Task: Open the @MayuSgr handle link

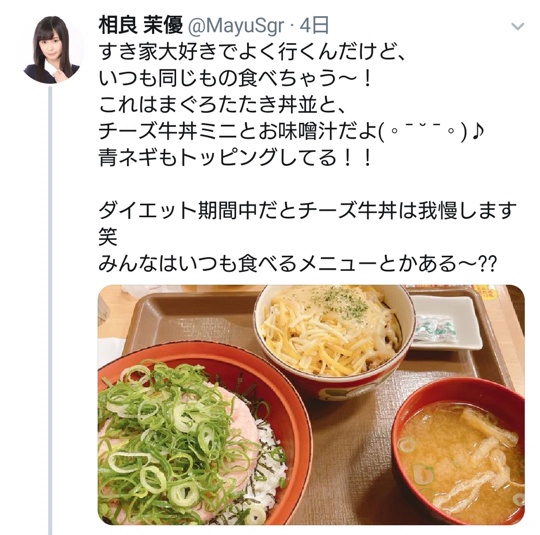Action: click(236, 26)
